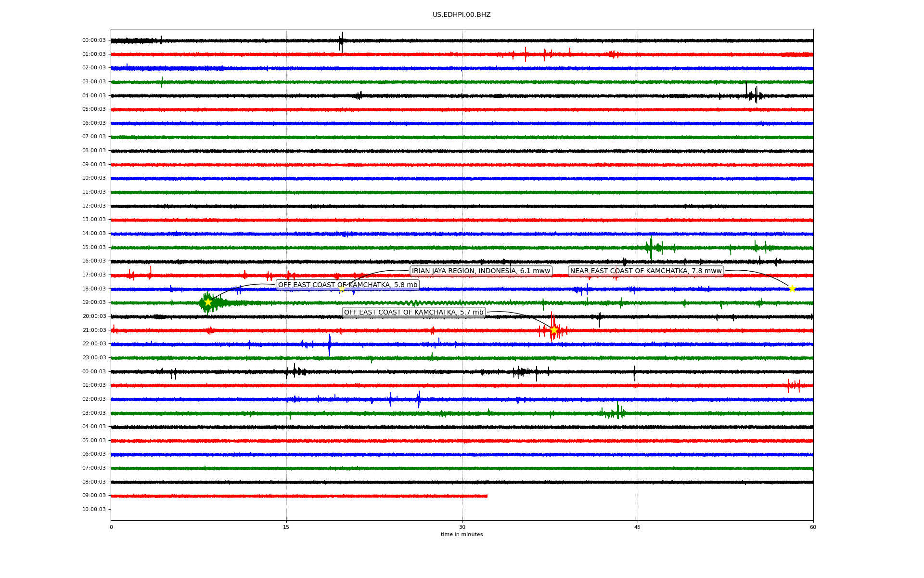
Task: Click the 'time in minutes' axis label
Action: pos(462,534)
